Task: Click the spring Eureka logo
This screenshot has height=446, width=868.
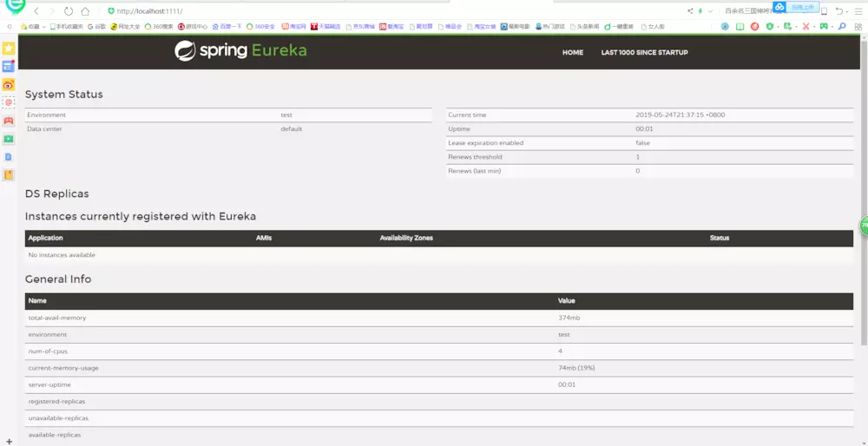Action: pos(240,50)
